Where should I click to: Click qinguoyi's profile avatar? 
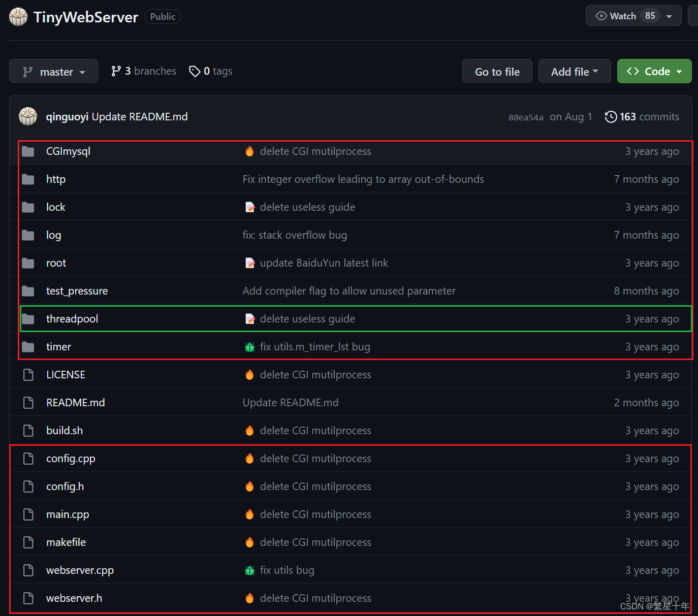[x=28, y=116]
